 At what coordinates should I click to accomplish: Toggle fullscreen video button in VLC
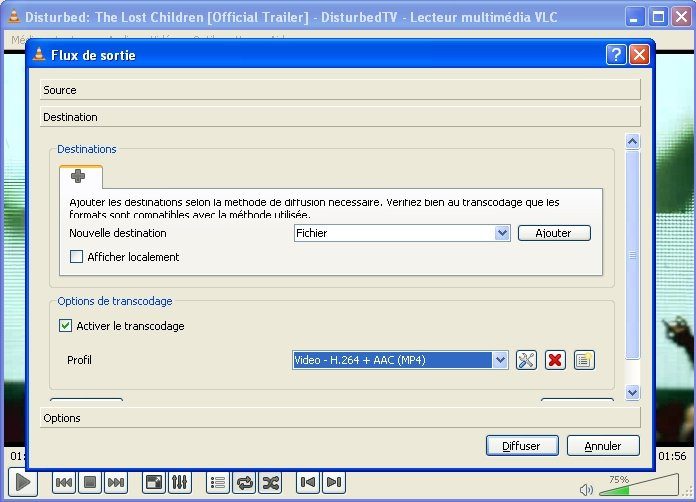(x=154, y=482)
